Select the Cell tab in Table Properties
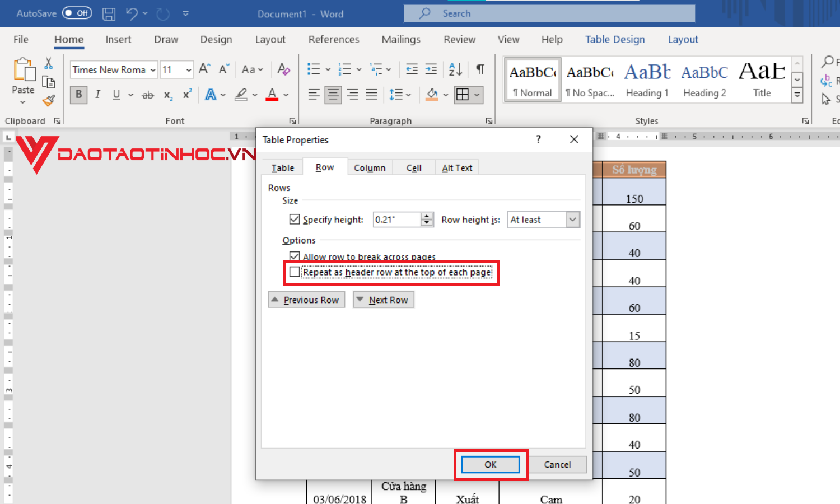The height and width of the screenshot is (504, 840). tap(414, 167)
